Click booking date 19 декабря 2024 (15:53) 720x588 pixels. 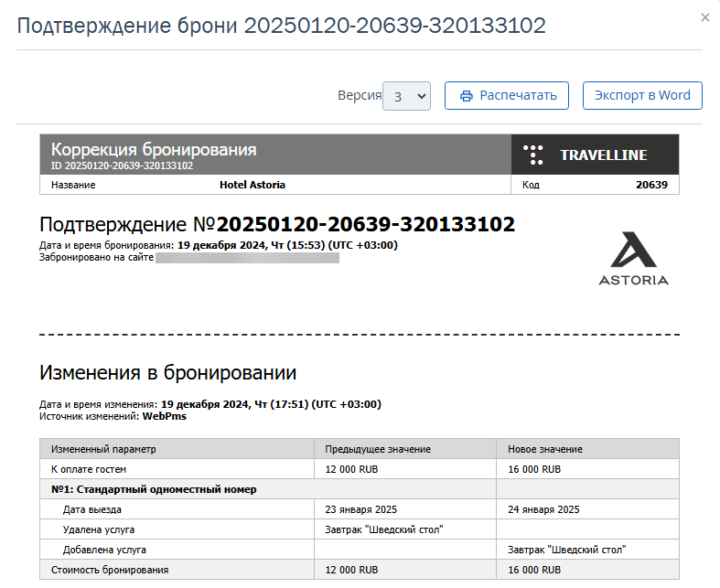(x=287, y=245)
